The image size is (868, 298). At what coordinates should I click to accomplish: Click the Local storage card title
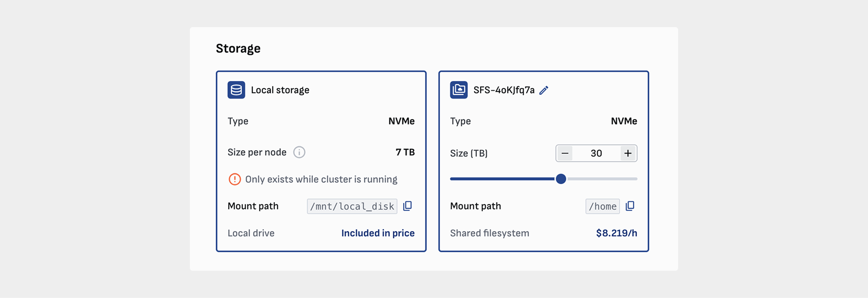click(280, 90)
